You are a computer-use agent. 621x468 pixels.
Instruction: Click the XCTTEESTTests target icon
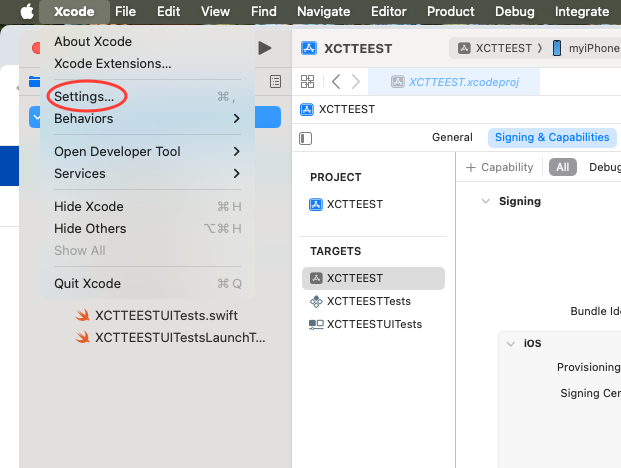[x=316, y=301]
